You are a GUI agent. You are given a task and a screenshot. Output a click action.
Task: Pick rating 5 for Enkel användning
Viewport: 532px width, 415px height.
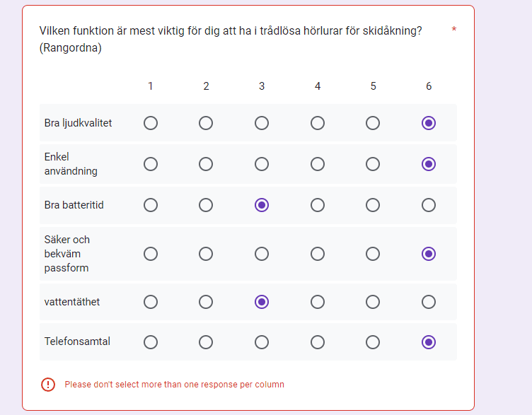[373, 164]
